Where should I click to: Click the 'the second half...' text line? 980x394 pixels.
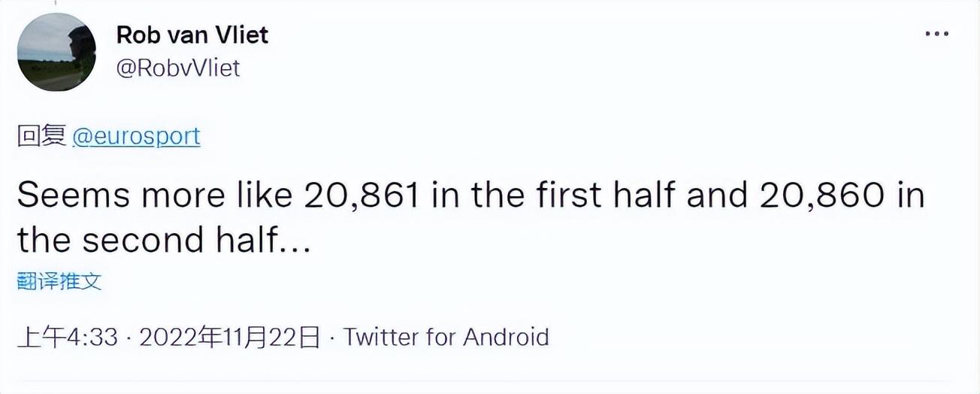click(x=163, y=241)
